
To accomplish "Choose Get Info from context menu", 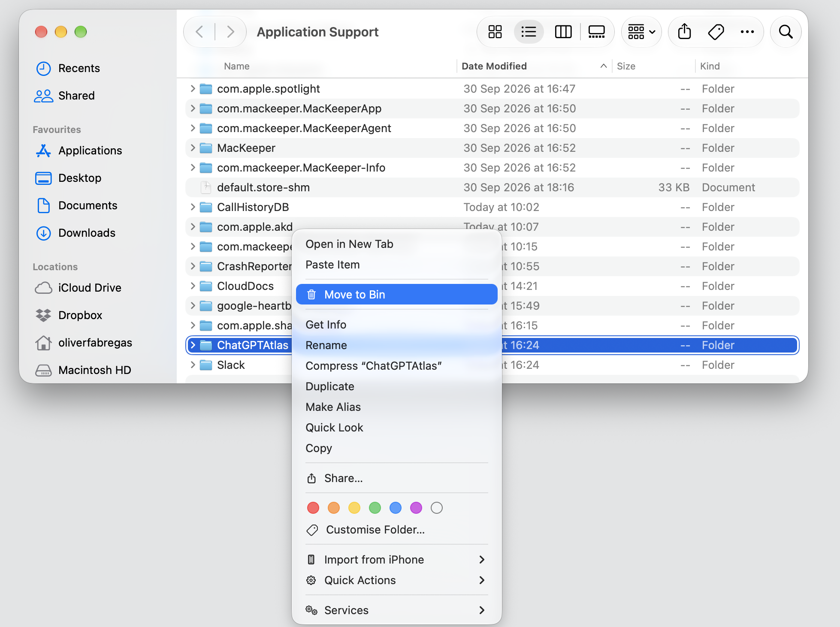I will tap(396, 325).
